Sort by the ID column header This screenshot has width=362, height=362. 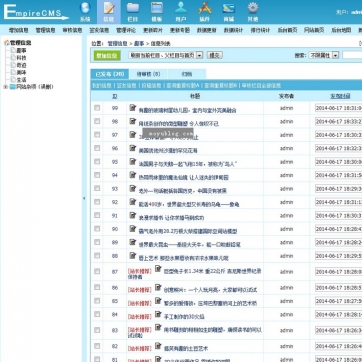point(115,96)
